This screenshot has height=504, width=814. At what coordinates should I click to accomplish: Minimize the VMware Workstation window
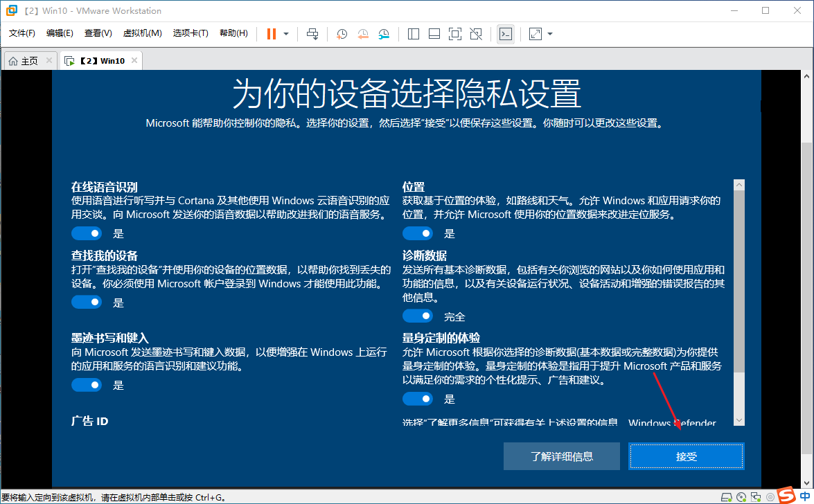734,10
